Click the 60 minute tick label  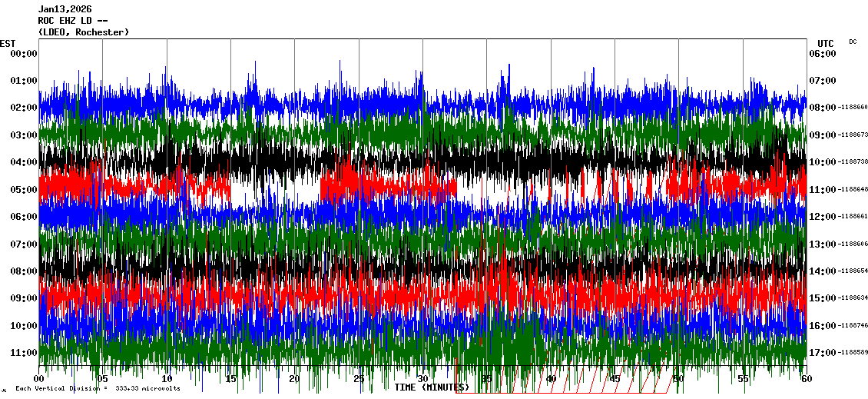point(806,380)
